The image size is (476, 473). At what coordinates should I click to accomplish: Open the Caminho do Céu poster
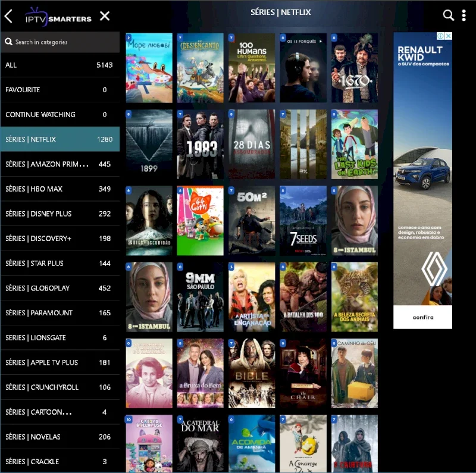[x=355, y=373]
